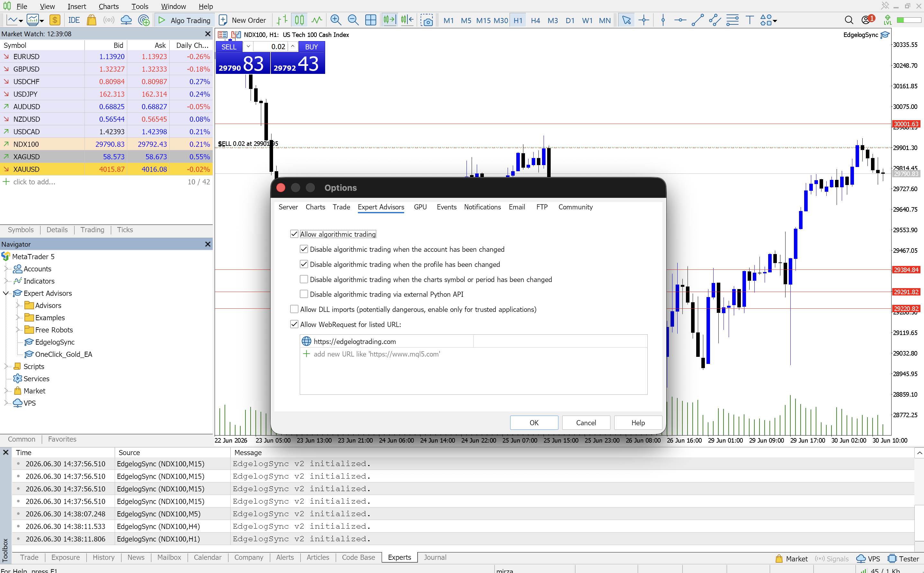The image size is (924, 573).
Task: Select the horizontal line drawing tool
Action: click(680, 20)
